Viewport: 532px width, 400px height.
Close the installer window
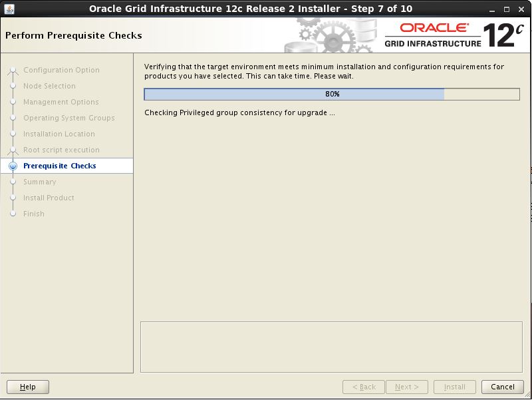(x=521, y=9)
